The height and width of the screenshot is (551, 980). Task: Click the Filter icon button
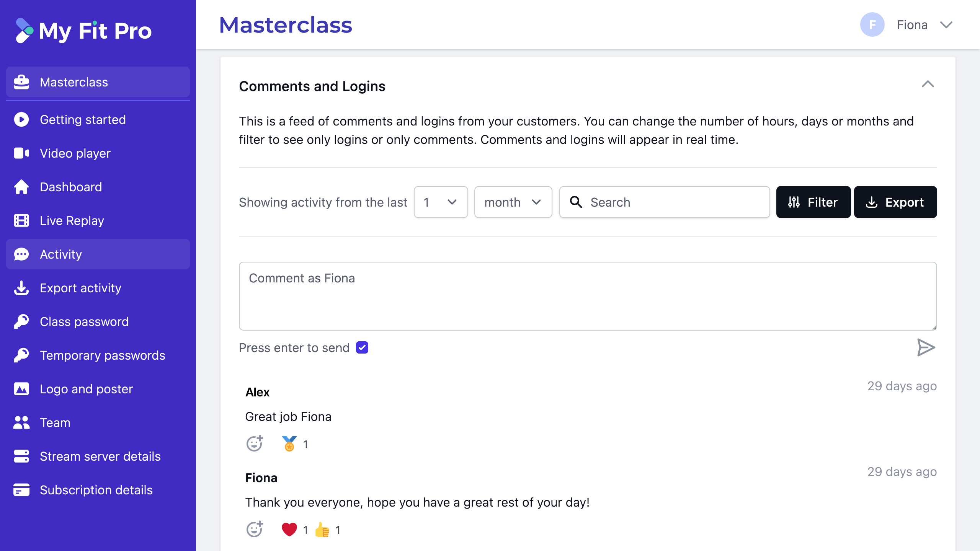tap(812, 202)
